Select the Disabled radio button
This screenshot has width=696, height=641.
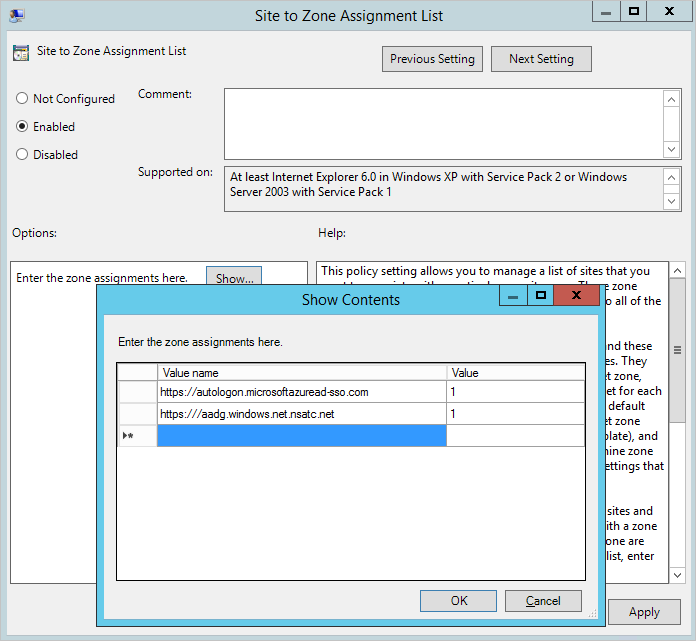tap(22, 154)
